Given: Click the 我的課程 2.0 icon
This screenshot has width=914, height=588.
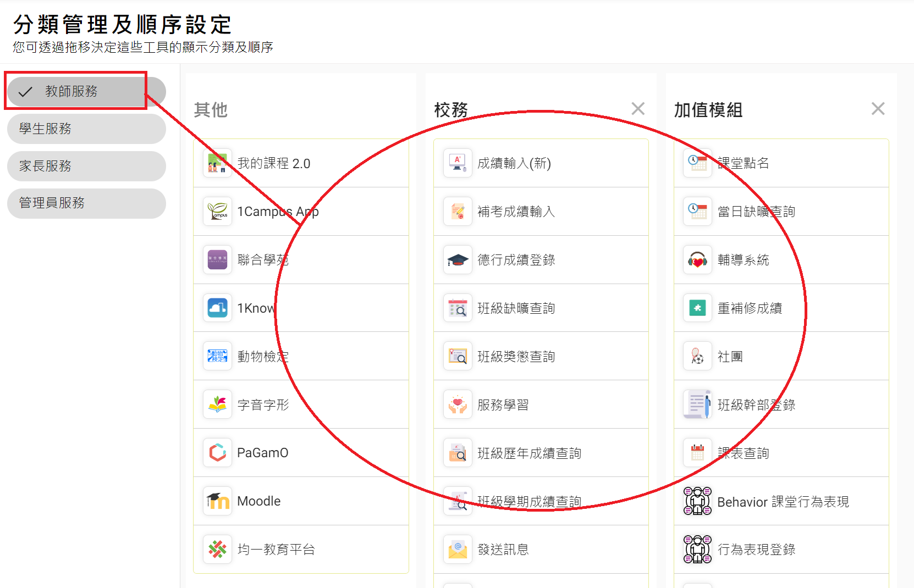Looking at the screenshot, I should (x=217, y=163).
